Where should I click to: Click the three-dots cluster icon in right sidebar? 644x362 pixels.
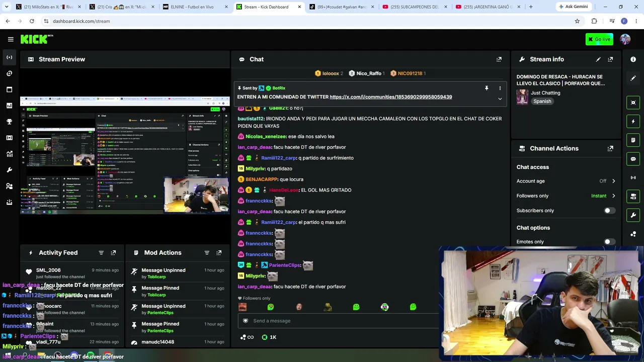633,234
